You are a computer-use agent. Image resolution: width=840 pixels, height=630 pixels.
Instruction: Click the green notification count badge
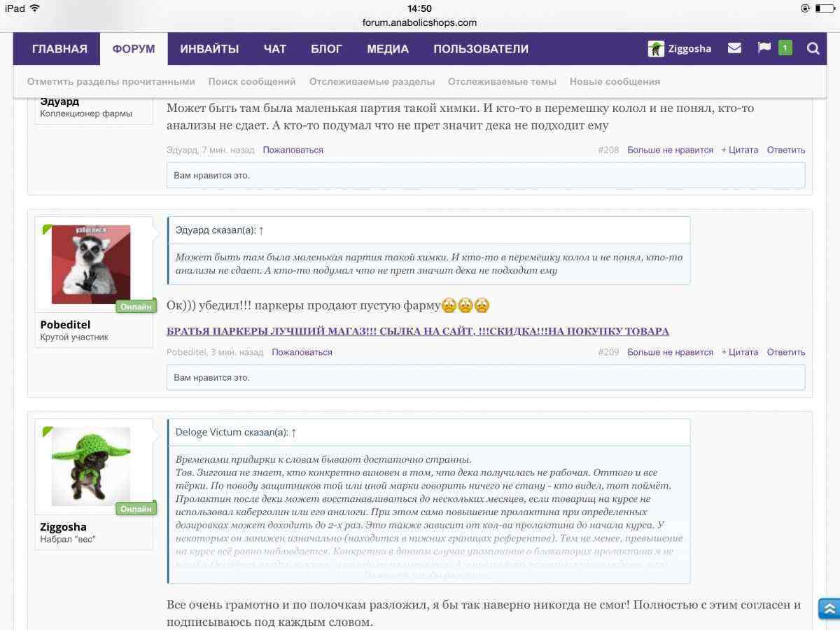click(x=785, y=48)
